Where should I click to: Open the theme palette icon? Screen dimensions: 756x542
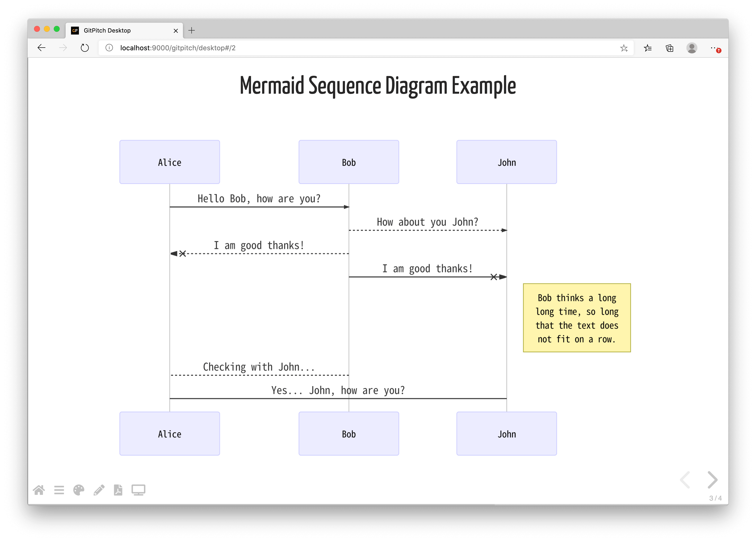[x=79, y=490]
